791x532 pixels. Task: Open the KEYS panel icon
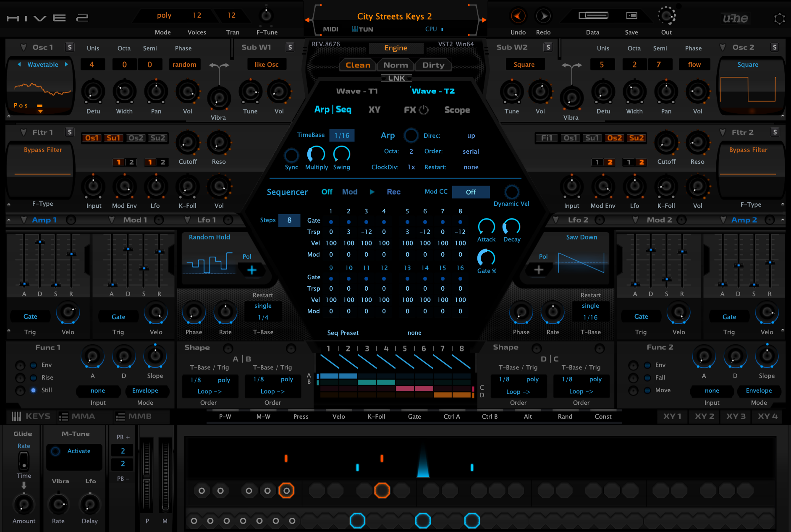[16, 417]
